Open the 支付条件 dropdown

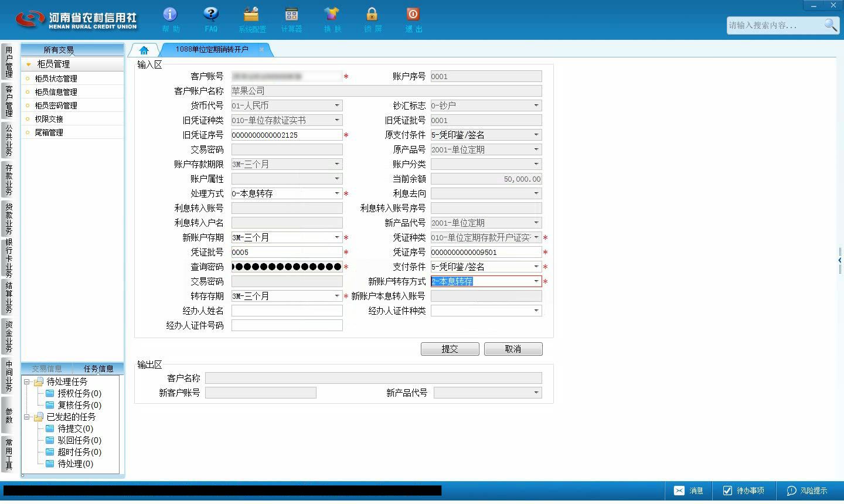[x=536, y=267]
